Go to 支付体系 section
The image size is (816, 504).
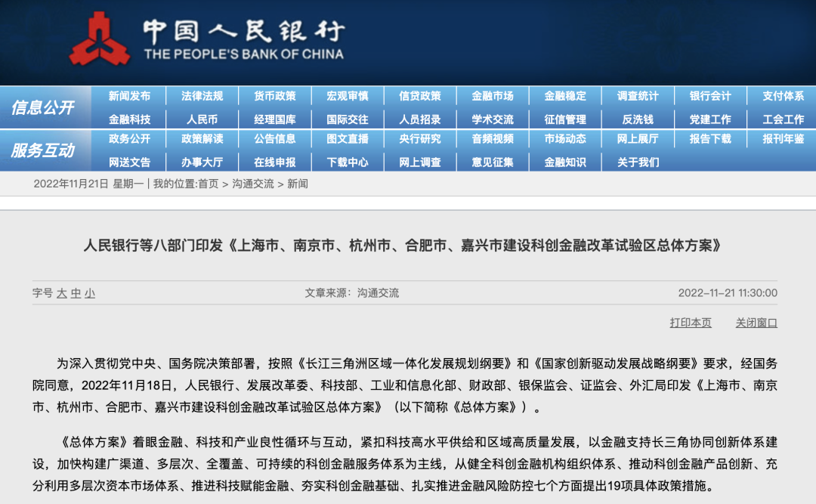coord(784,96)
